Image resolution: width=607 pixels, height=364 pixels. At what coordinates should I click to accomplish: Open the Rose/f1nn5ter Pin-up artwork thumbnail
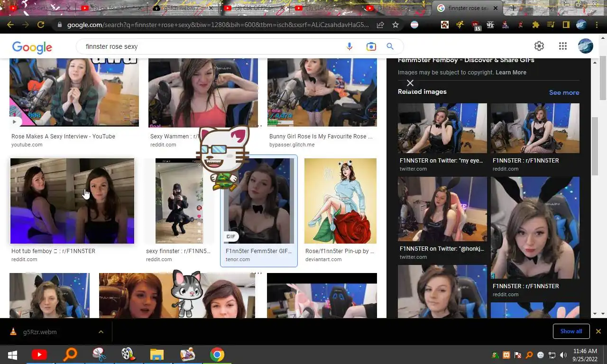340,201
